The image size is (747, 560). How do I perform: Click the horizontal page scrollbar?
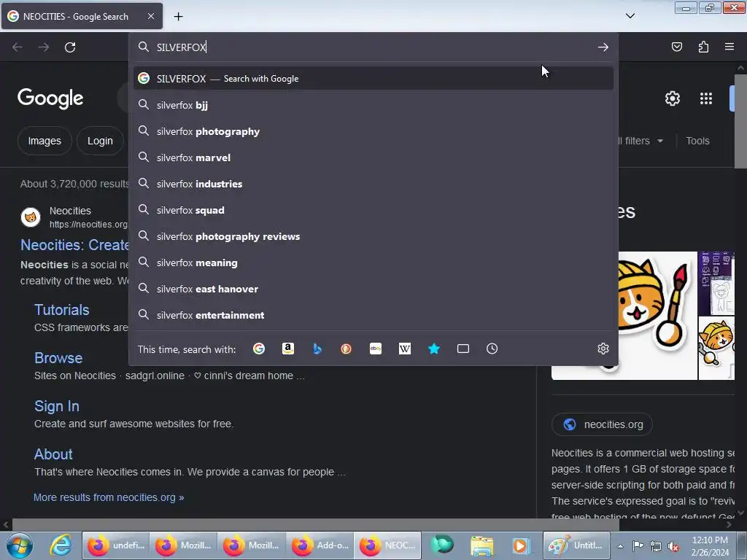click(x=315, y=524)
